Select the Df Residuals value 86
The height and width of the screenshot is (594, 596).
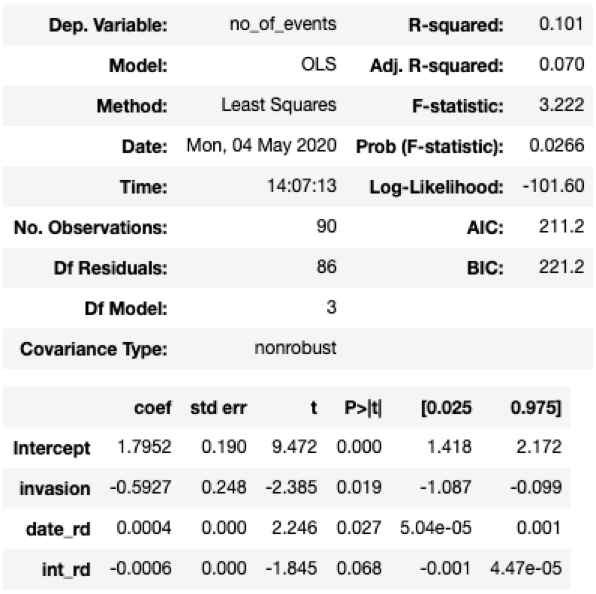[x=327, y=267]
